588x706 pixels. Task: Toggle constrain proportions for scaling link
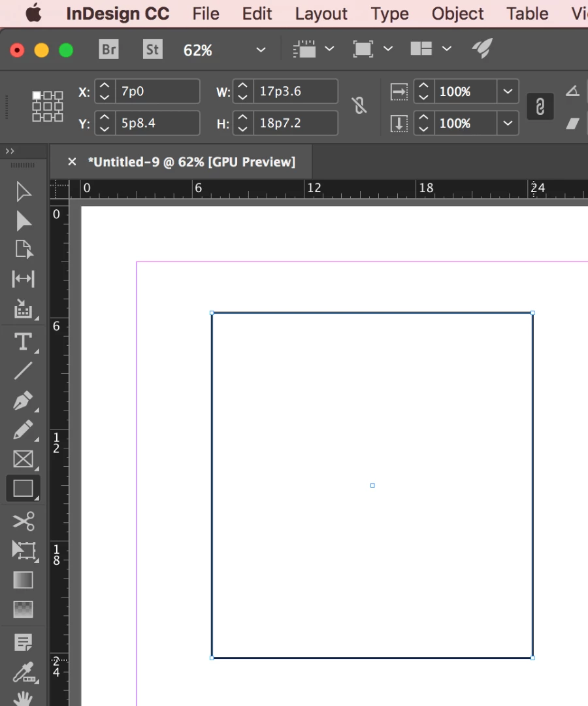(540, 107)
